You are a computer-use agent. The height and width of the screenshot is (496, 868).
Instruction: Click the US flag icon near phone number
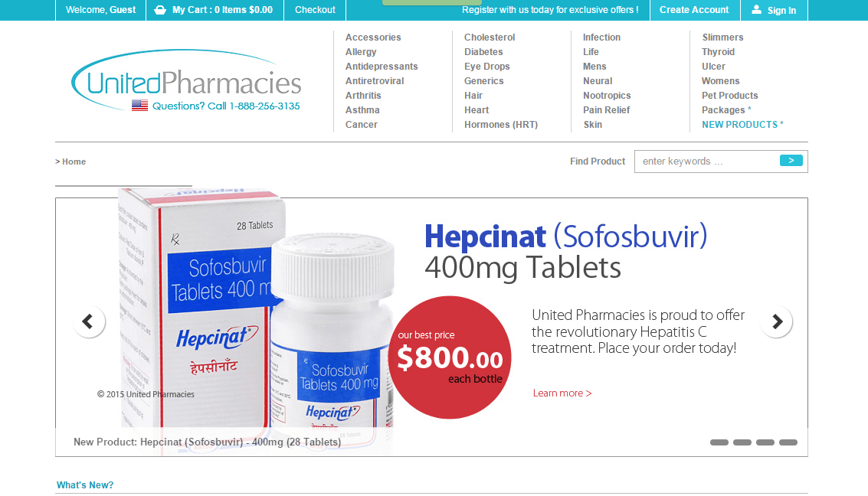(139, 105)
